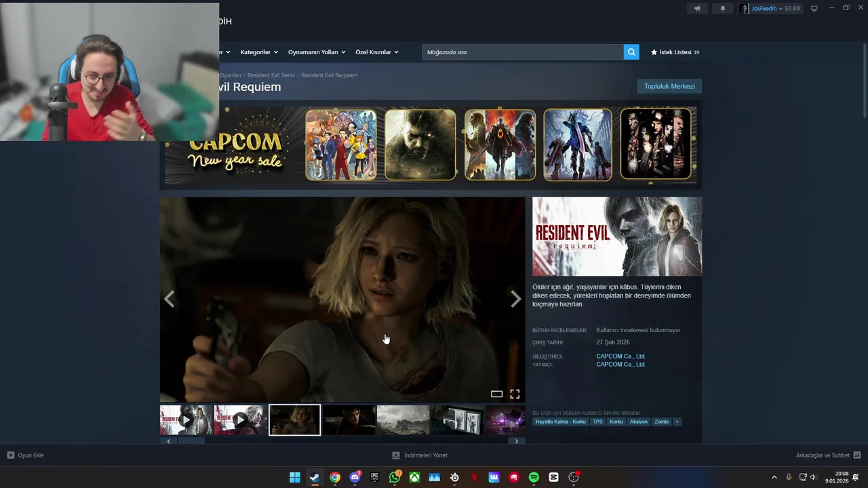The height and width of the screenshot is (488, 868).
Task: Open the Steam announcements megaphone icon
Action: (x=697, y=8)
